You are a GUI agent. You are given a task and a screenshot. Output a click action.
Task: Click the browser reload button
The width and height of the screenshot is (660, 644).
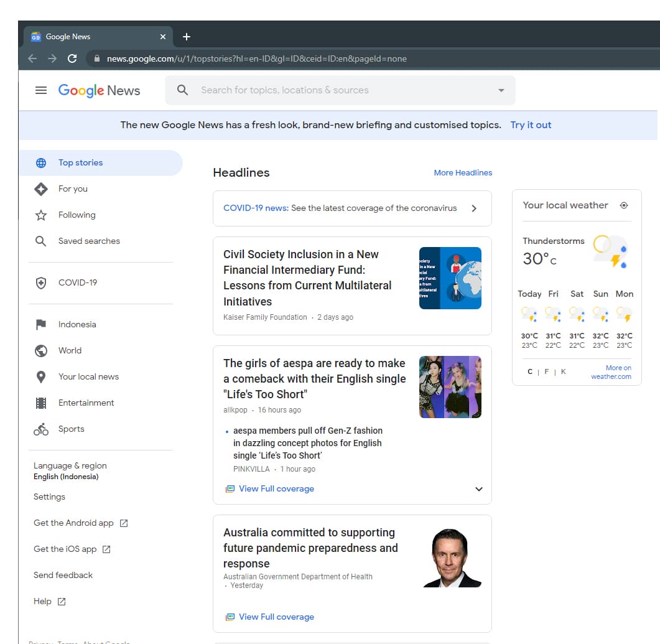pos(72,58)
